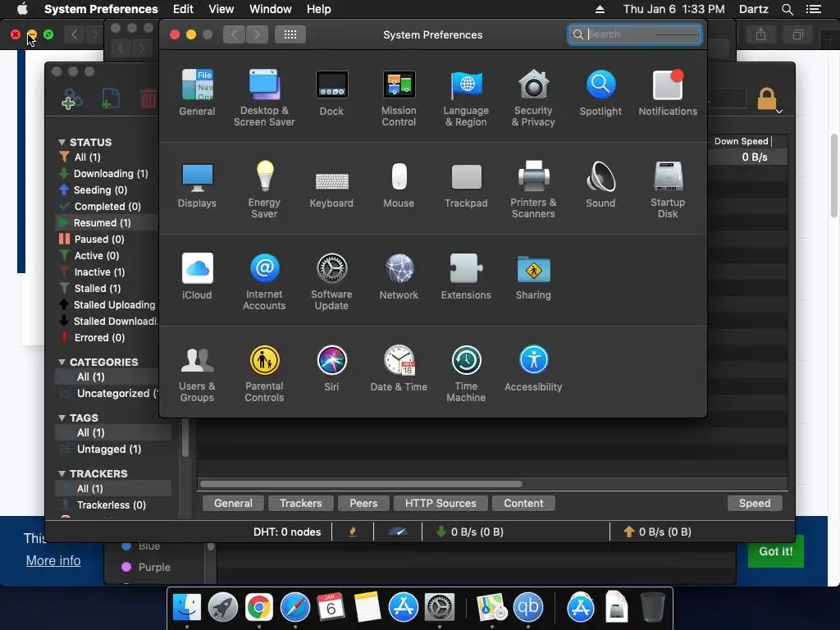Open qBittorrent from the Dock
840x630 pixels.
tap(527, 608)
